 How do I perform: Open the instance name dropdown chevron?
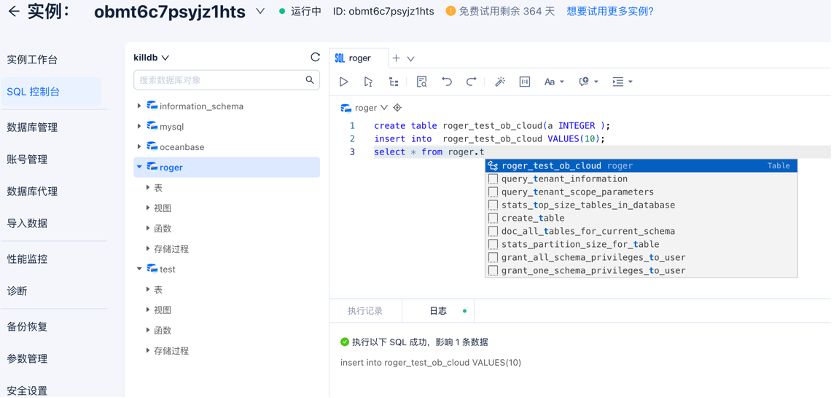coord(260,11)
